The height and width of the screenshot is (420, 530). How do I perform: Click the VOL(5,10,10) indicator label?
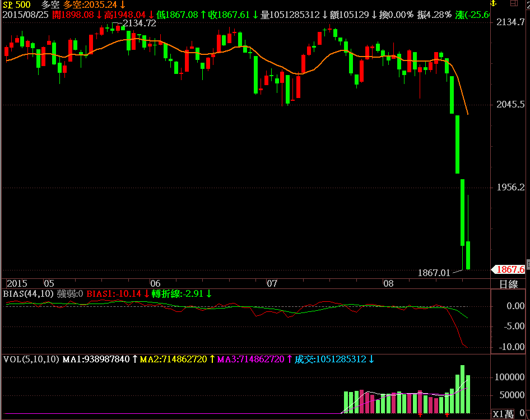pyautogui.click(x=31, y=359)
